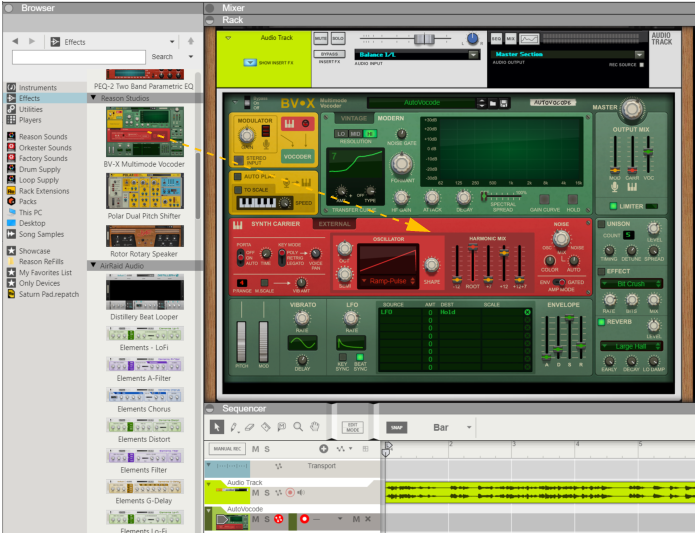Screen dimensions: 697x533
Task: Select the Mute tool in Sequencer
Action: [x=281, y=427]
